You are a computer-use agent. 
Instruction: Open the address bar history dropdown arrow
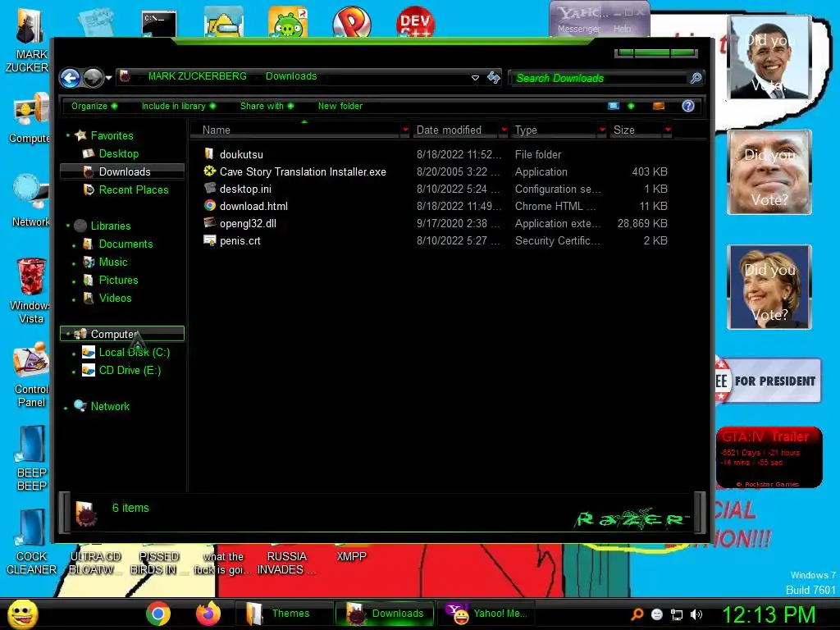point(475,78)
